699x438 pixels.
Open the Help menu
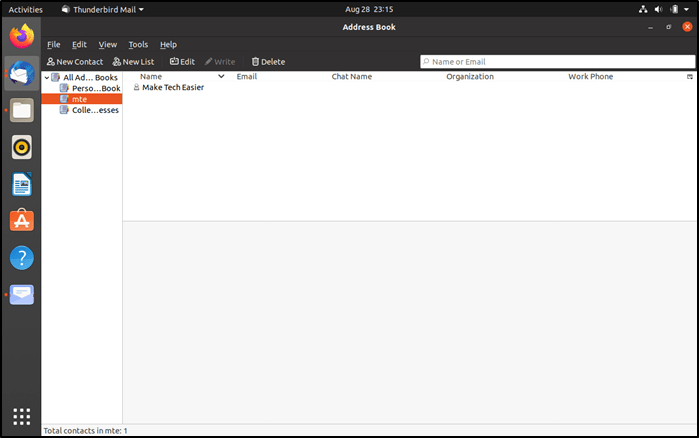click(x=169, y=45)
